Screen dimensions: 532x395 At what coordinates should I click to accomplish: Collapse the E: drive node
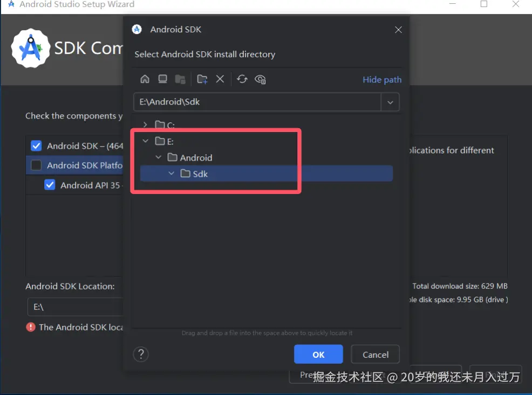(x=145, y=141)
